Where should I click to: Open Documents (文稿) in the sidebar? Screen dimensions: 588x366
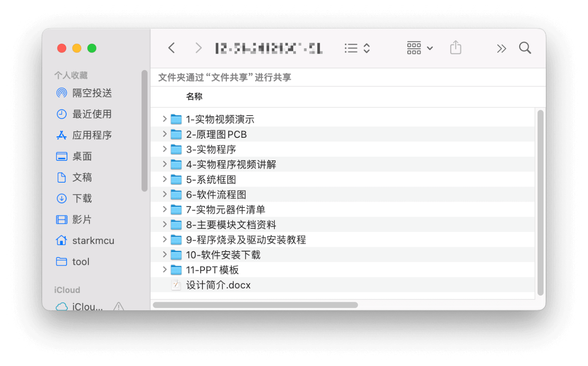[75, 177]
